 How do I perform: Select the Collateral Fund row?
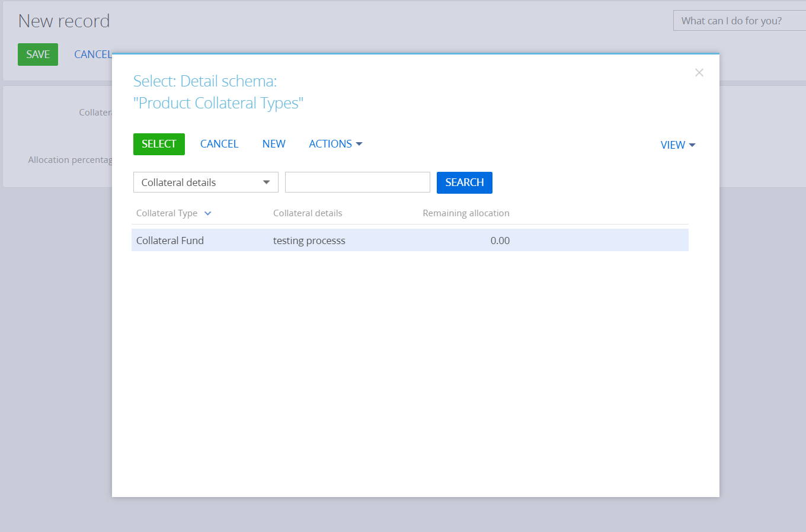[x=170, y=241]
